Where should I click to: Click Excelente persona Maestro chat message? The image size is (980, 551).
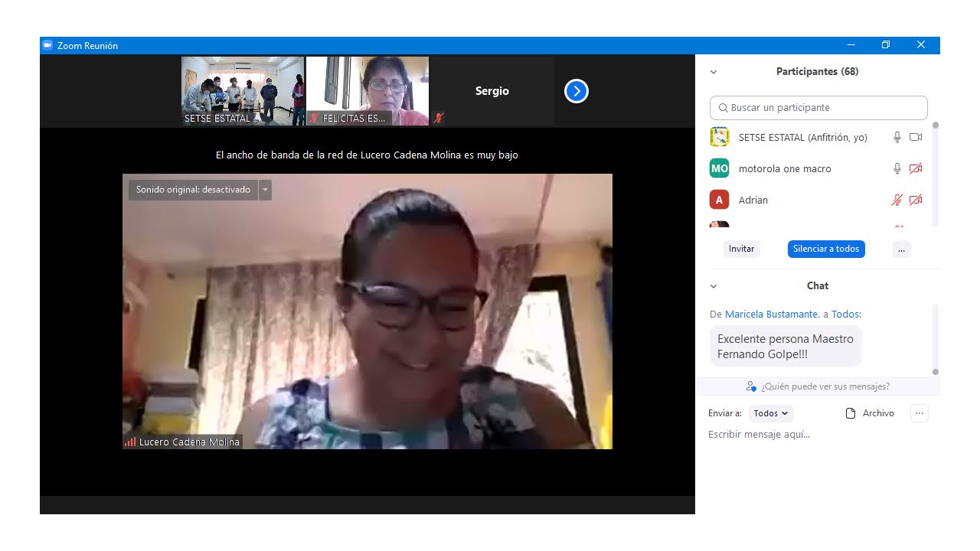(x=786, y=346)
